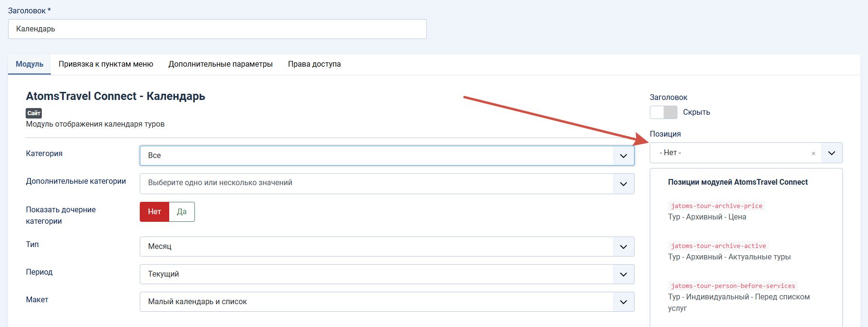The image size is (868, 327).
Task: Click the Позиции модулей AtomsTravel Connect heading
Action: pos(738,182)
